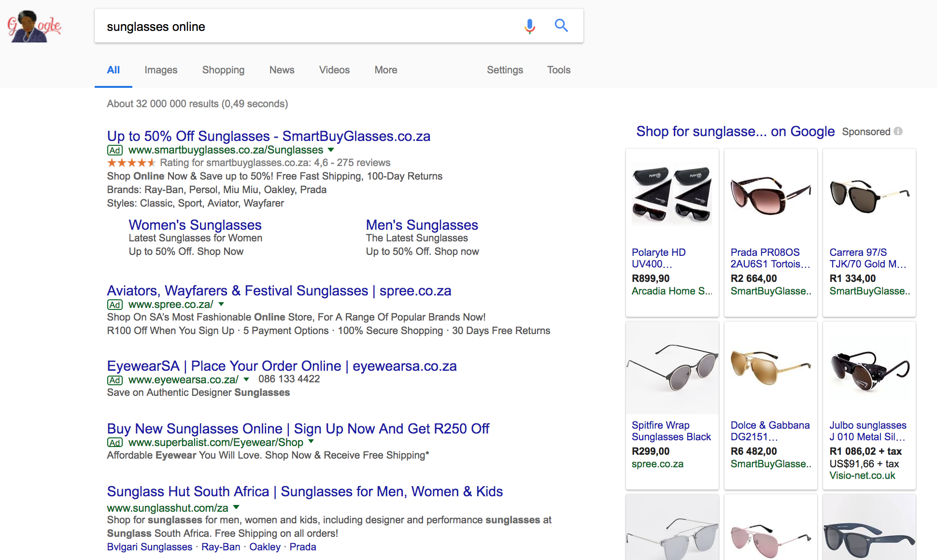Screen dimensions: 937x560
Task: Click Ad badge beside spree.co.za URL
Action: pos(115,305)
